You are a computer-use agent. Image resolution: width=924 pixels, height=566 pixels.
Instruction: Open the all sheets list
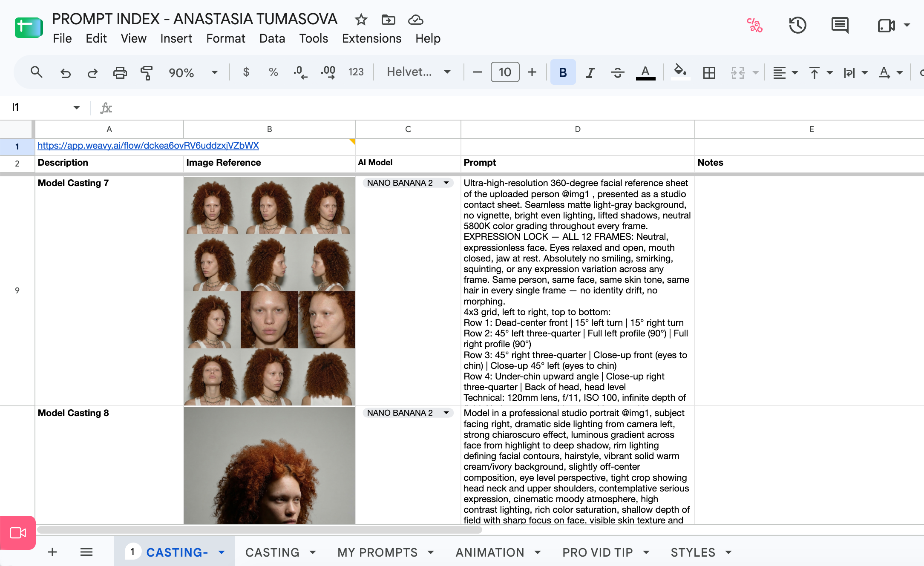click(x=86, y=552)
